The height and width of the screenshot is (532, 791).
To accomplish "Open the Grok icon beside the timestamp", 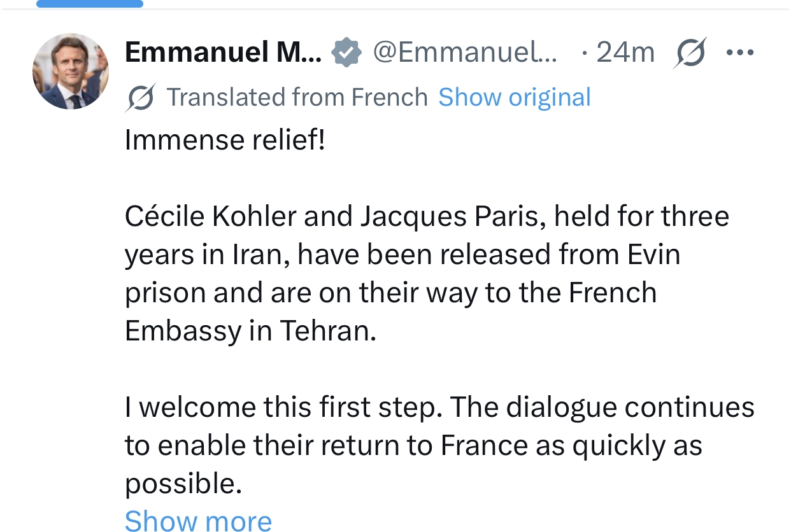I will pos(689,53).
